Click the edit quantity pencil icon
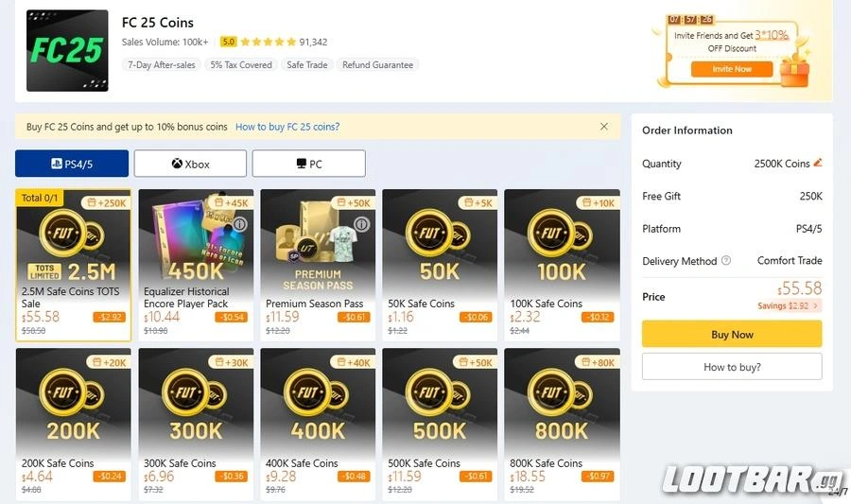The width and height of the screenshot is (851, 504). coord(818,163)
